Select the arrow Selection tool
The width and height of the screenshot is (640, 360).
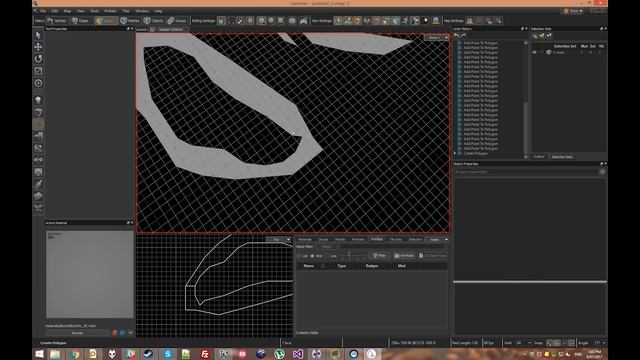pyautogui.click(x=38, y=35)
